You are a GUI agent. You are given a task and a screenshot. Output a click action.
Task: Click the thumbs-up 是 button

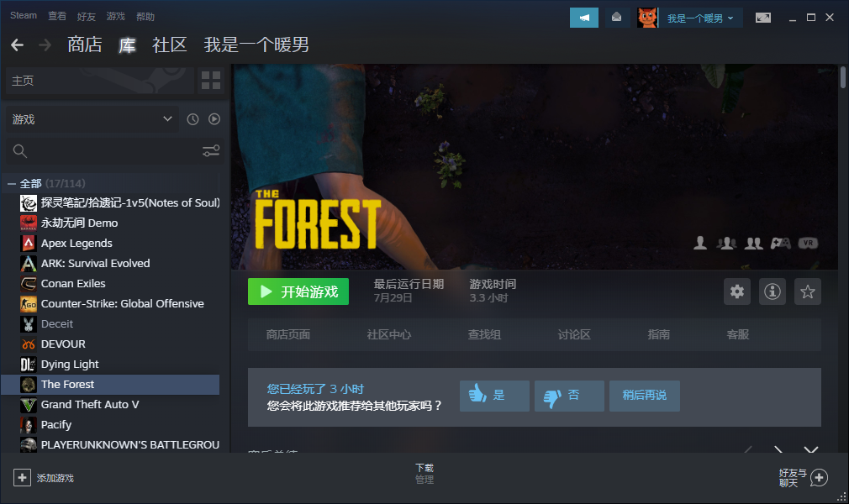click(494, 396)
